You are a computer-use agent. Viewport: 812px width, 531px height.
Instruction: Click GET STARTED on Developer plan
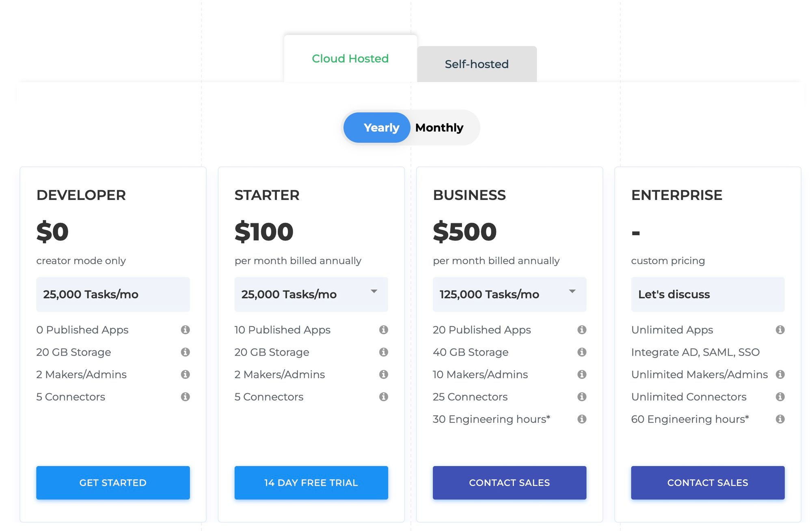pos(113,483)
